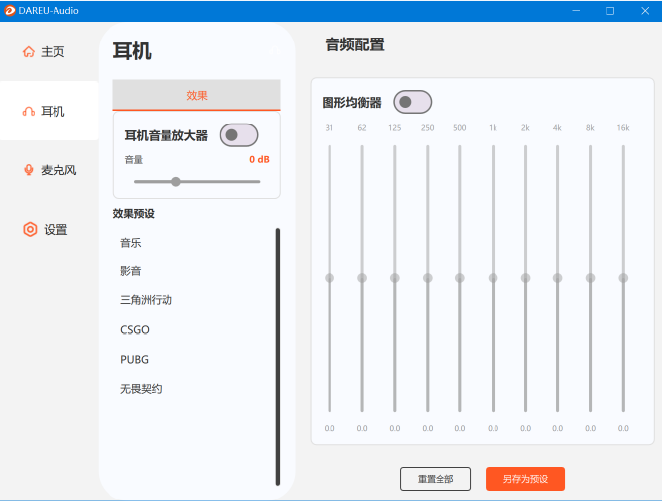
Task: Select the 影音 effect preset
Action: coord(131,271)
